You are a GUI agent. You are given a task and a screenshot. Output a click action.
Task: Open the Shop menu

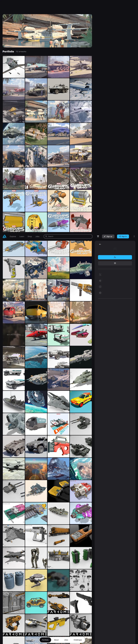point(30,236)
